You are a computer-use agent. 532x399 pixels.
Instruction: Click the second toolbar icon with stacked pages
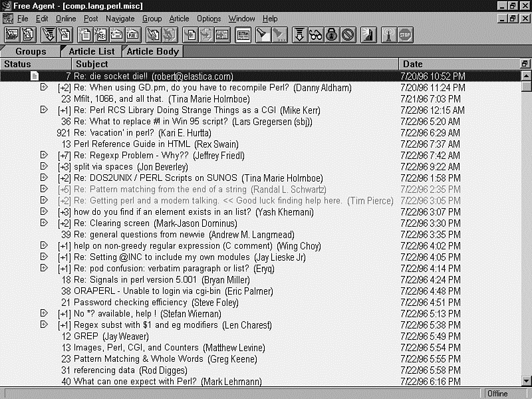pyautogui.click(x=28, y=35)
